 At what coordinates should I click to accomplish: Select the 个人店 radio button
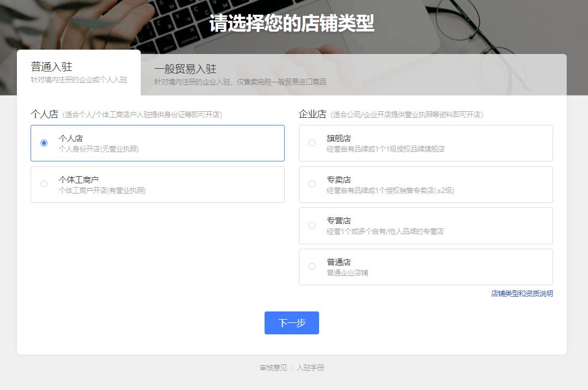click(x=44, y=143)
